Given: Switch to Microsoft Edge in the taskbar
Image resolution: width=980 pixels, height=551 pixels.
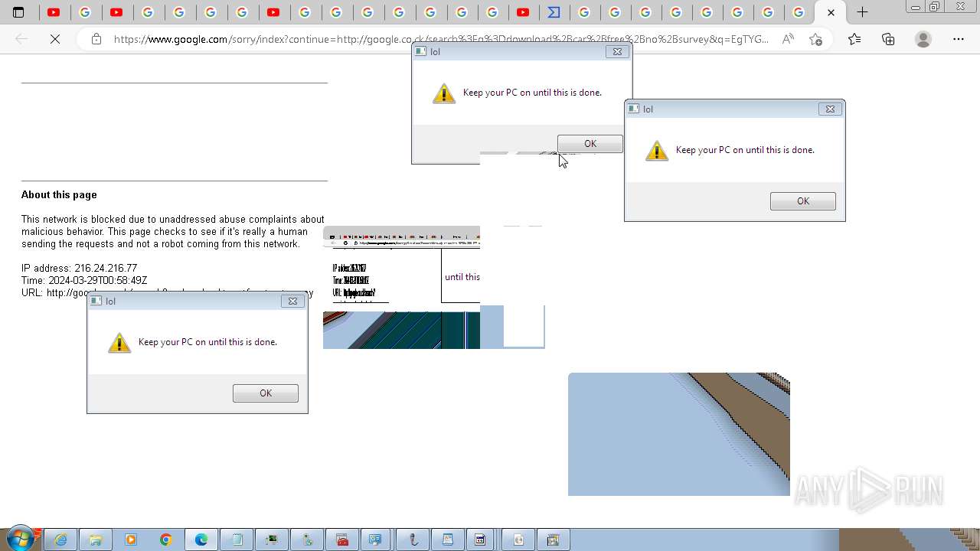Looking at the screenshot, I should 201,540.
